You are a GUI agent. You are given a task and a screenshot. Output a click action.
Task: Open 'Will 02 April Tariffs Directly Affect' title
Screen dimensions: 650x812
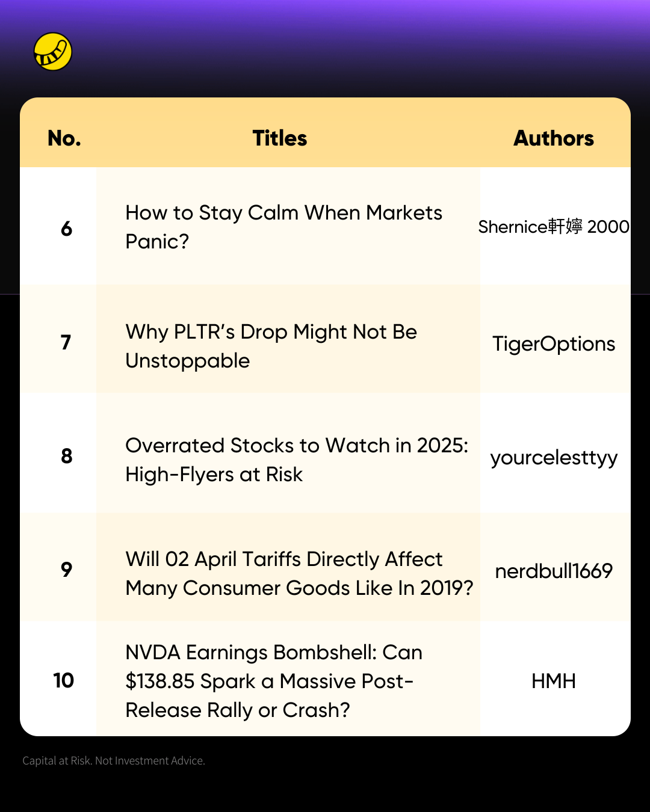[x=299, y=573]
